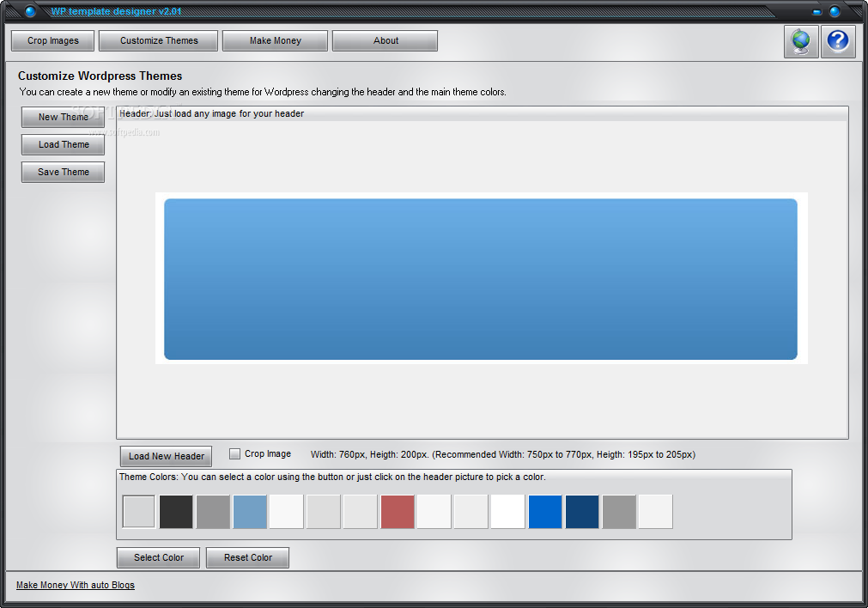Follow Make Money With auto Blogs link
The height and width of the screenshot is (608, 868).
tap(76, 585)
